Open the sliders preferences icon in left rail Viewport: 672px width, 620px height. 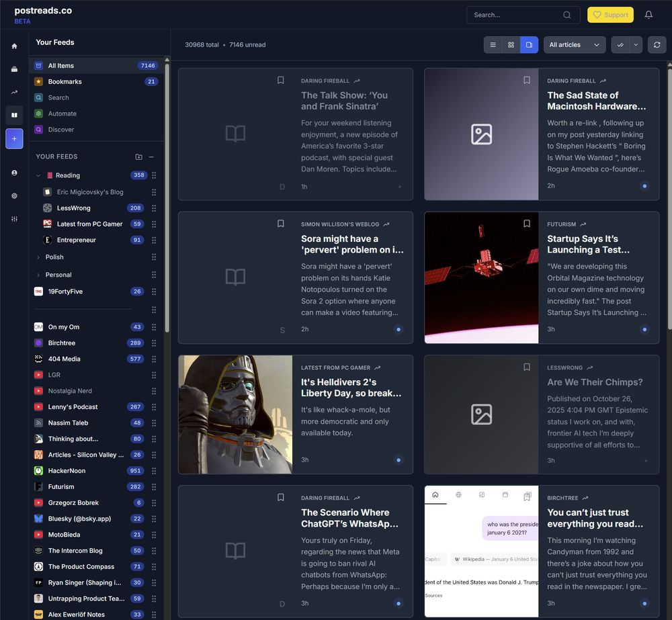pos(14,218)
